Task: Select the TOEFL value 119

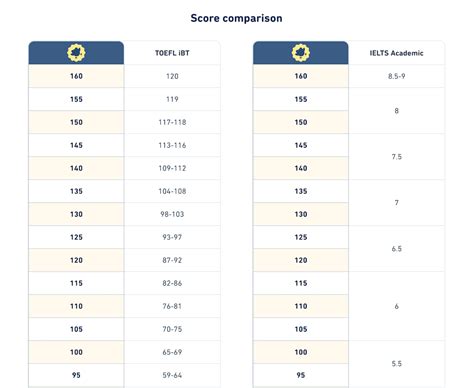Action: (172, 99)
